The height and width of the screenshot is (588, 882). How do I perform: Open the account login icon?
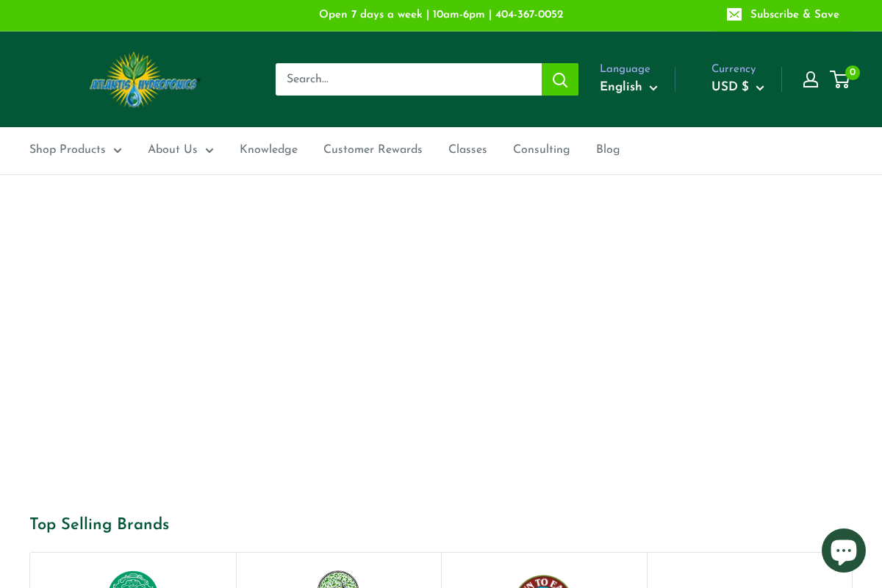tap(810, 79)
